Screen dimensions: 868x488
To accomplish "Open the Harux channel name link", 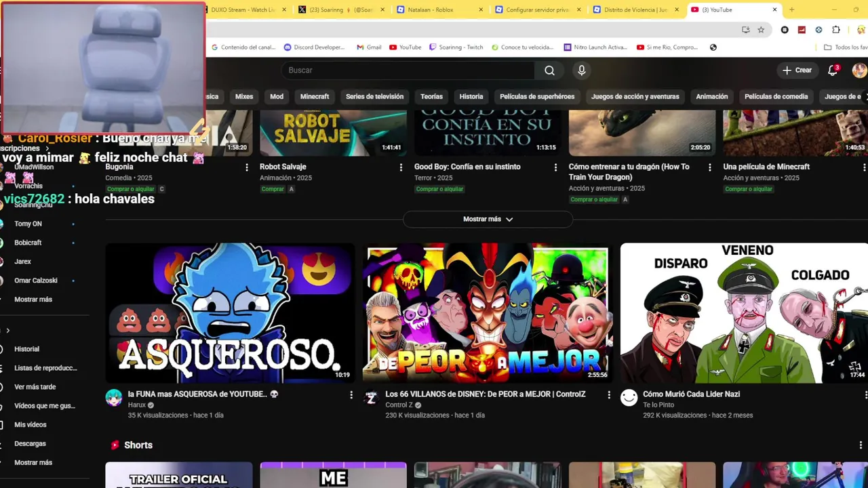I will click(137, 405).
